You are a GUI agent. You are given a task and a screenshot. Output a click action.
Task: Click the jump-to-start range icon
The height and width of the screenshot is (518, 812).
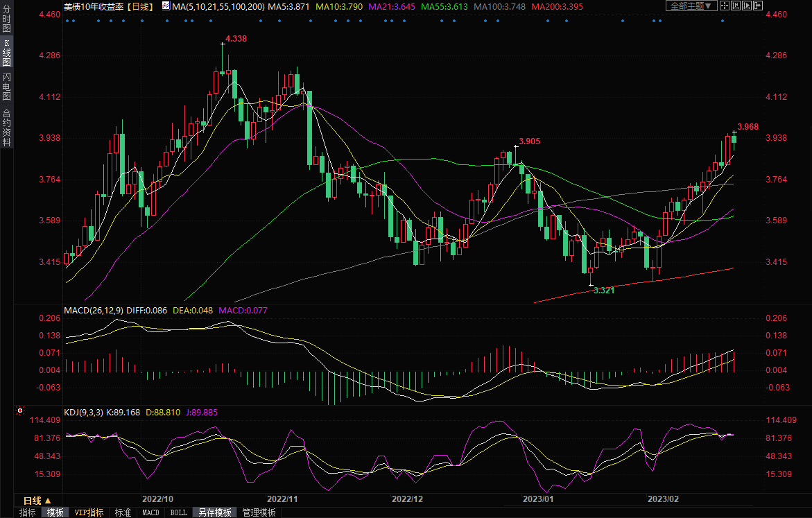(x=736, y=6)
